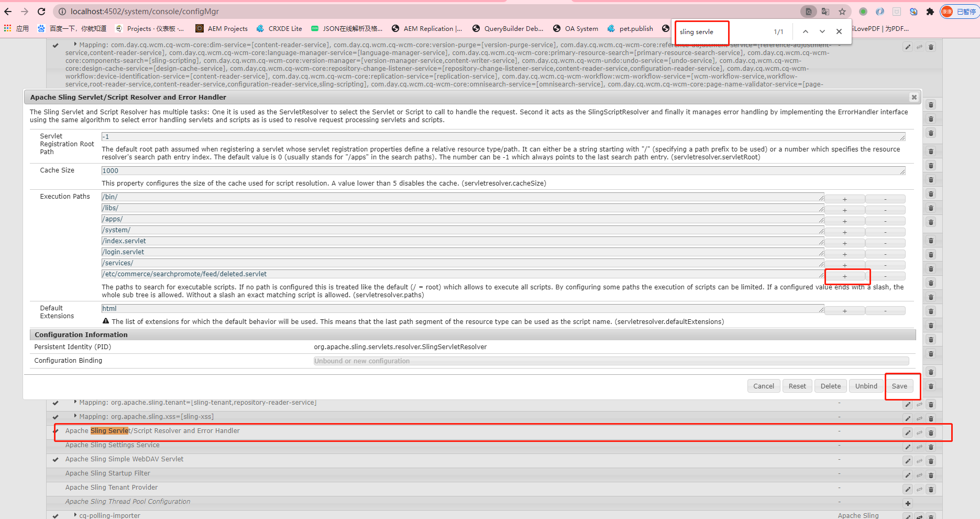Close the Servlet Resolver dialog
Screen dimensions: 980x519
tap(914, 97)
